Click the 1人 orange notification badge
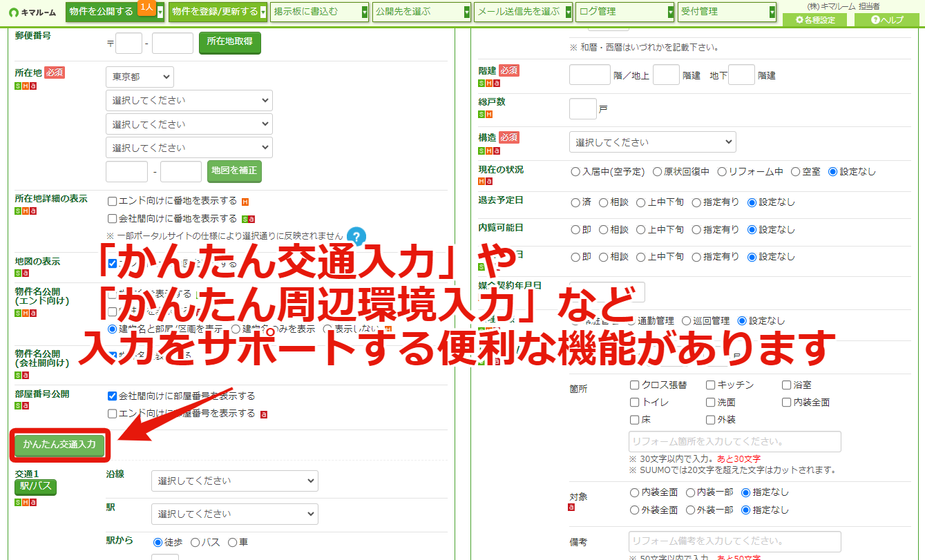 [146, 7]
